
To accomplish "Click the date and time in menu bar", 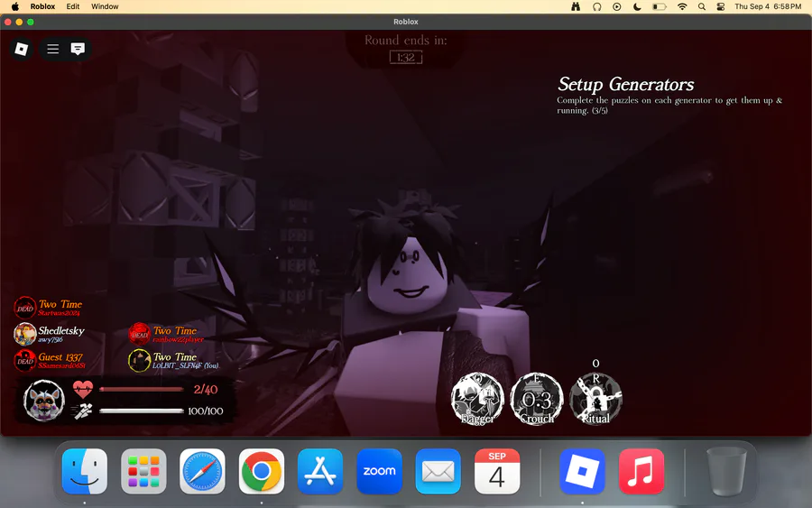I will coord(768,6).
